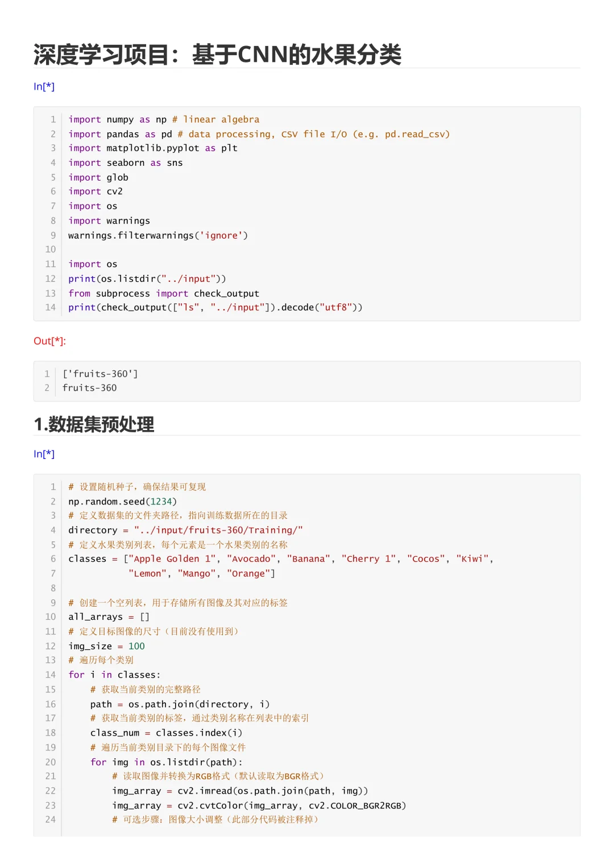Click the line import numpy as np
This screenshot has width=614, height=868.
164,119
